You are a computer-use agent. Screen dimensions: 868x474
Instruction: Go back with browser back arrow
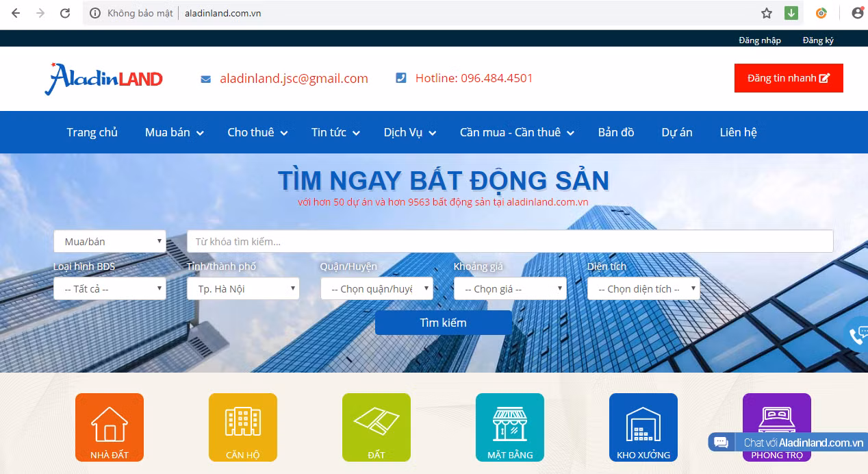[x=16, y=13]
